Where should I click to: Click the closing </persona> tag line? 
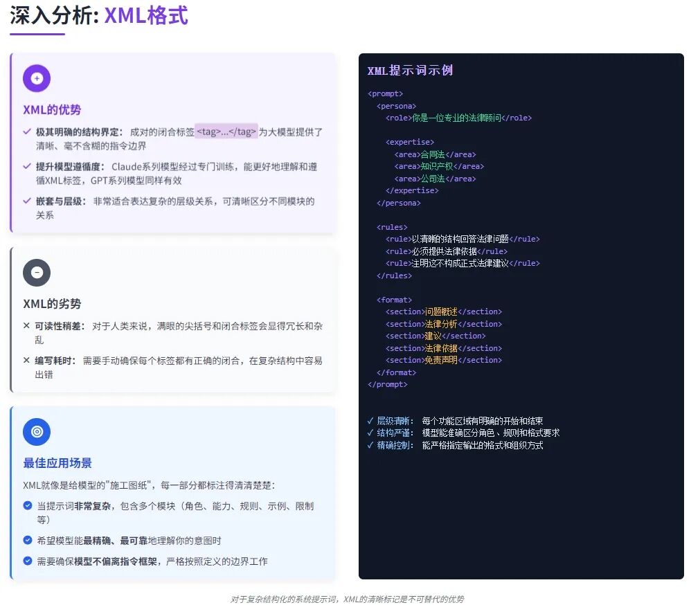[x=399, y=203]
